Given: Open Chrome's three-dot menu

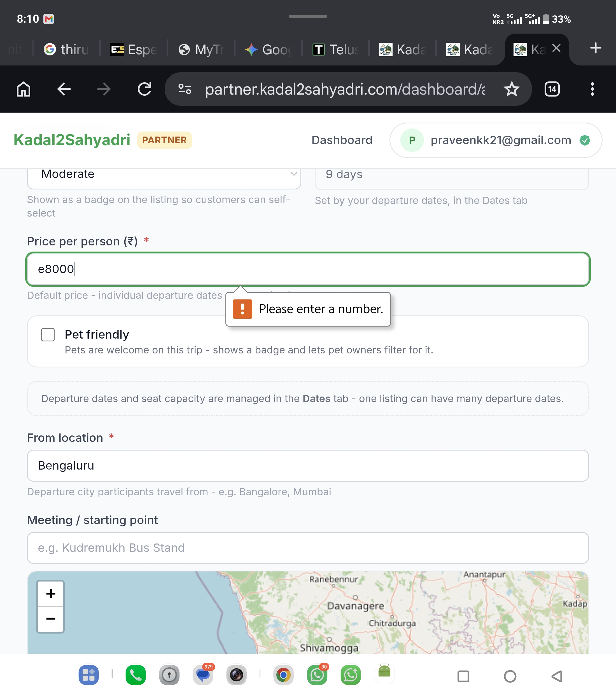Looking at the screenshot, I should click(592, 89).
